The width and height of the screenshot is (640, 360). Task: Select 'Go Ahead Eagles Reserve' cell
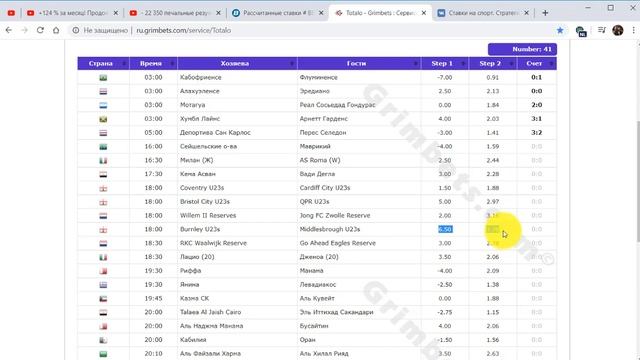tap(359, 243)
